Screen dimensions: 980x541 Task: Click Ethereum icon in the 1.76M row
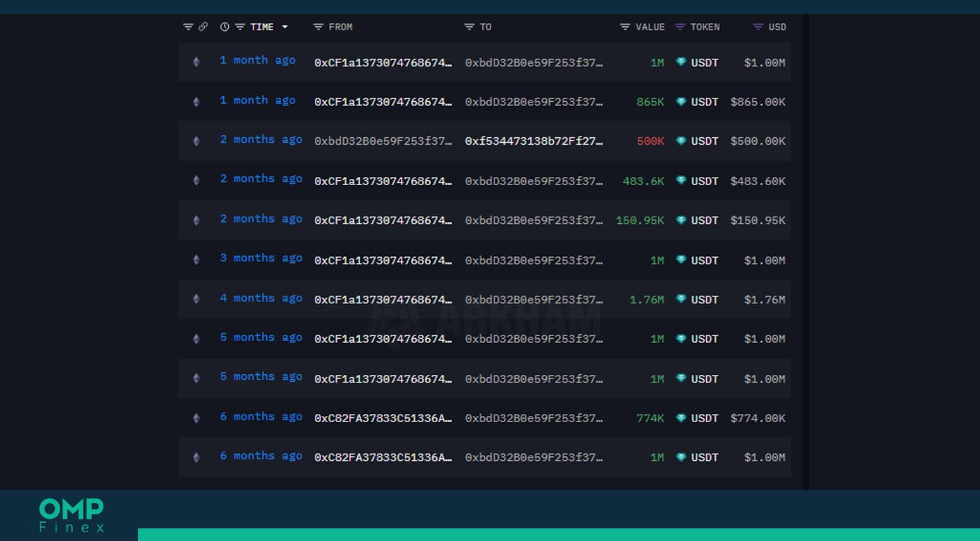tap(196, 299)
